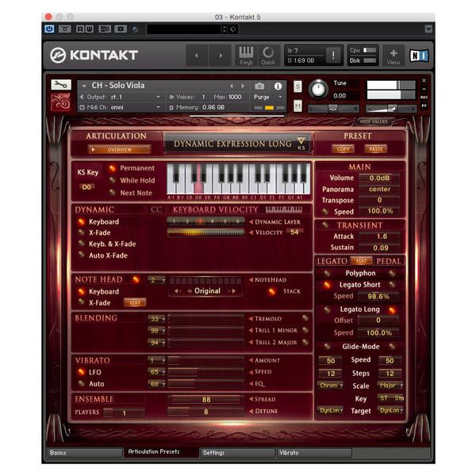Click the R automation read button
Screen dimensions: 476x476
pos(80,29)
